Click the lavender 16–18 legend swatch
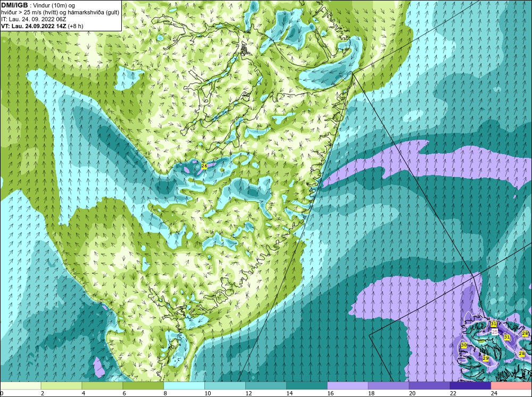 click(x=347, y=386)
